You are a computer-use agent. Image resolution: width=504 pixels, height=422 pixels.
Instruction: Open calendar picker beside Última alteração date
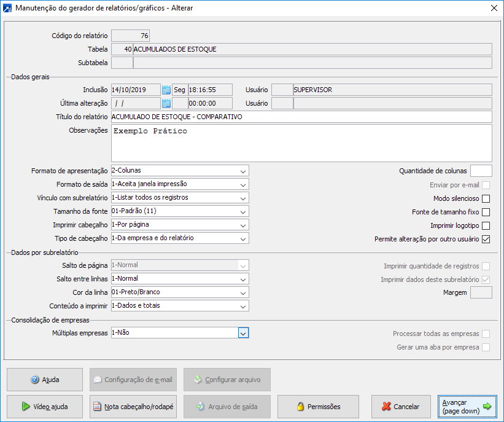point(166,103)
